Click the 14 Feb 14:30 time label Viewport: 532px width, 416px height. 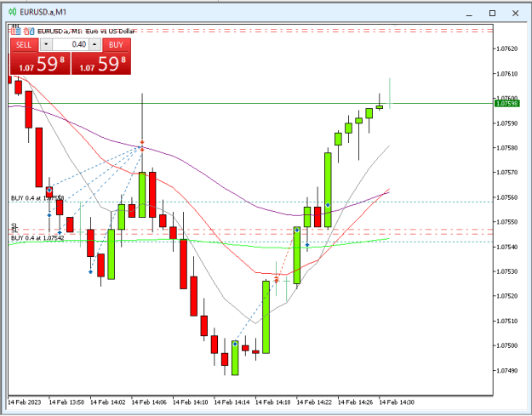[x=397, y=402]
